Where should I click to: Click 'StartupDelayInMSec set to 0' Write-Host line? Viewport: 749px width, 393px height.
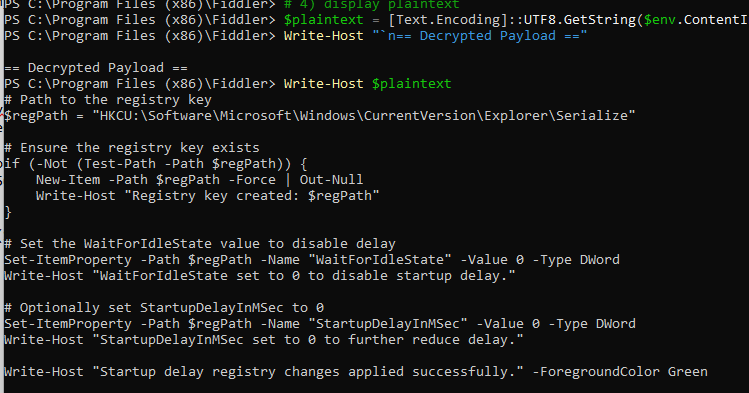264,340
